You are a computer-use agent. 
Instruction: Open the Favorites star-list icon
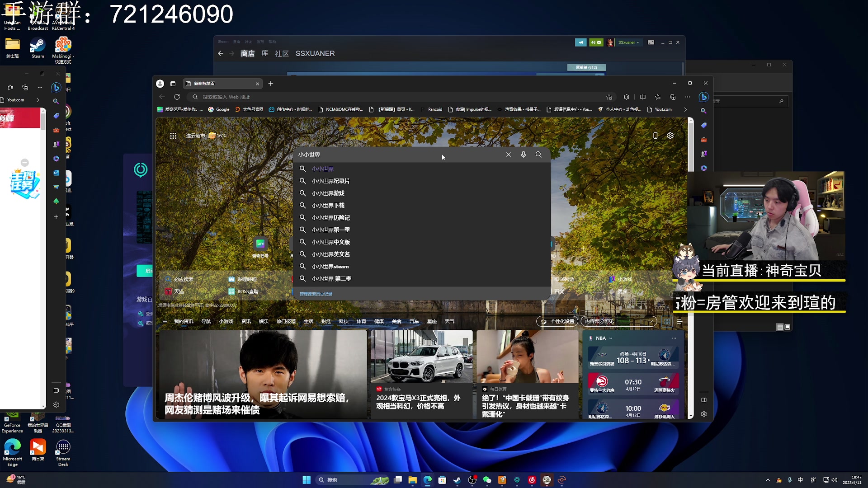(x=657, y=97)
